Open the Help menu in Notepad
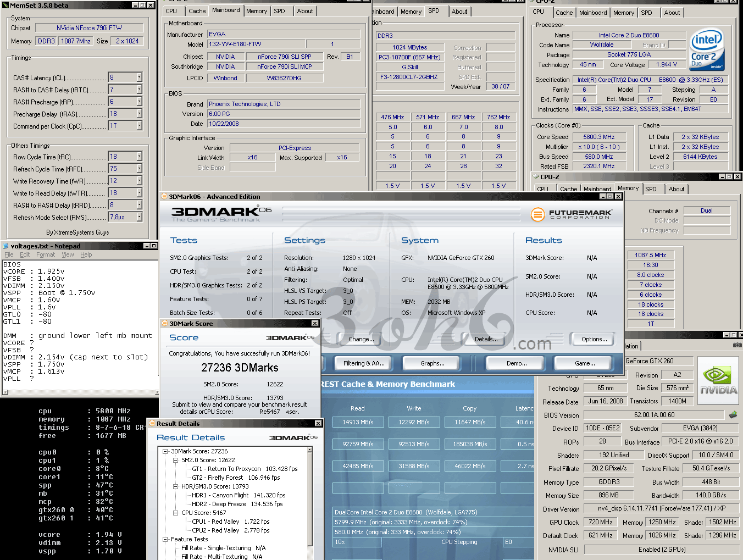This screenshot has height=560, width=743. (86, 255)
